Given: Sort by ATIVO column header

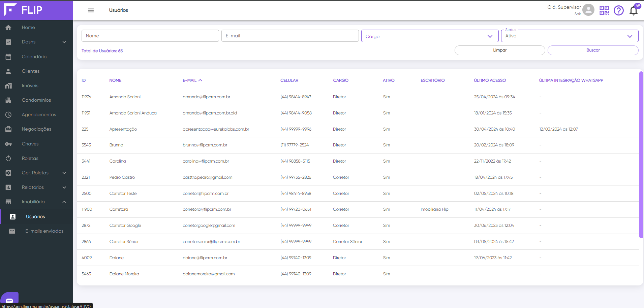Looking at the screenshot, I should [x=389, y=80].
